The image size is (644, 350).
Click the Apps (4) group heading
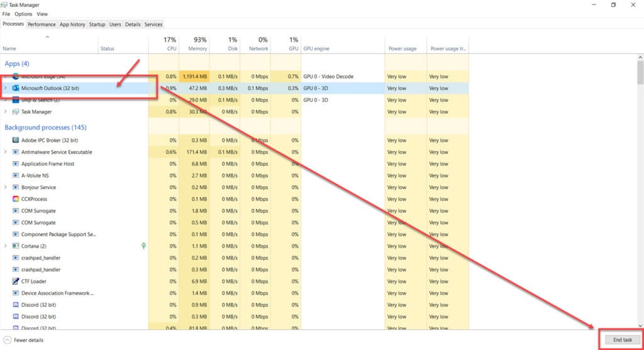pyautogui.click(x=17, y=64)
